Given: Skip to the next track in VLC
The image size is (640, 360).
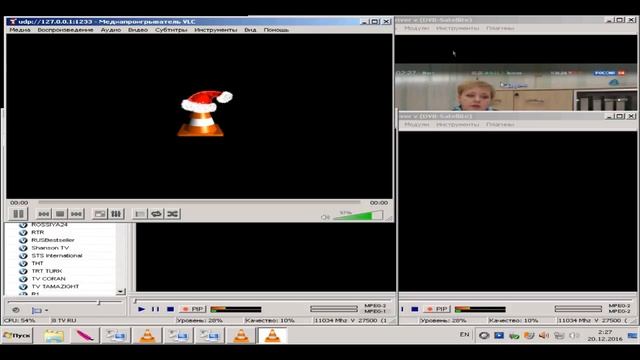Looking at the screenshot, I should pyautogui.click(x=76, y=214).
